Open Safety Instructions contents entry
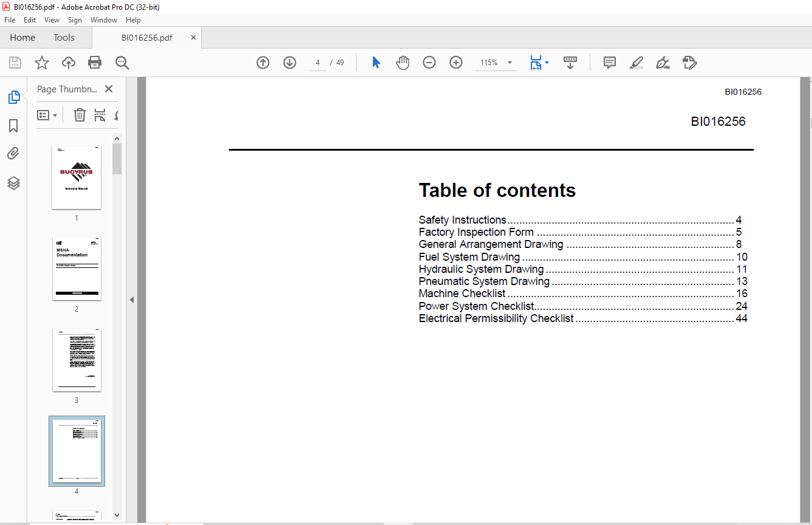This screenshot has width=812, height=525. pyautogui.click(x=580, y=220)
